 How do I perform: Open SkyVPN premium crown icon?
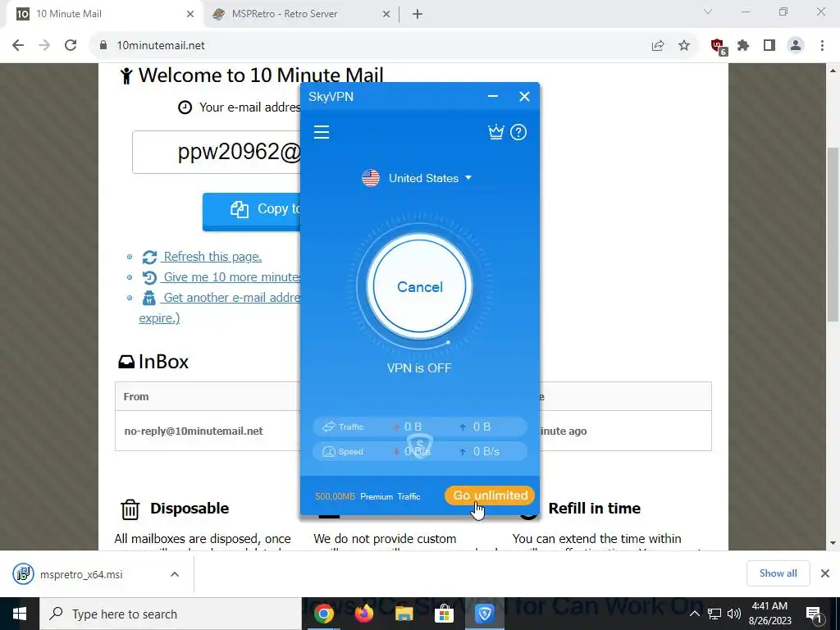tap(496, 132)
